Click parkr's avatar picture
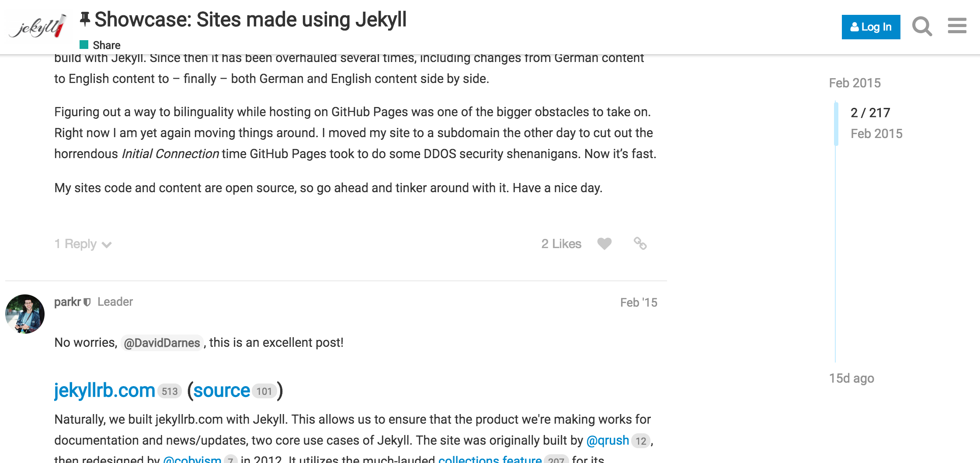980x463 pixels. (x=25, y=314)
